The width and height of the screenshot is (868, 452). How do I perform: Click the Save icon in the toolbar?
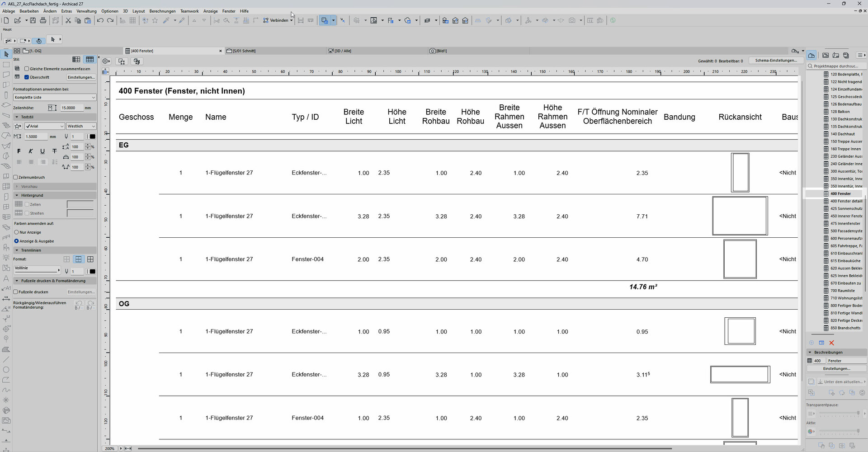coord(33,20)
